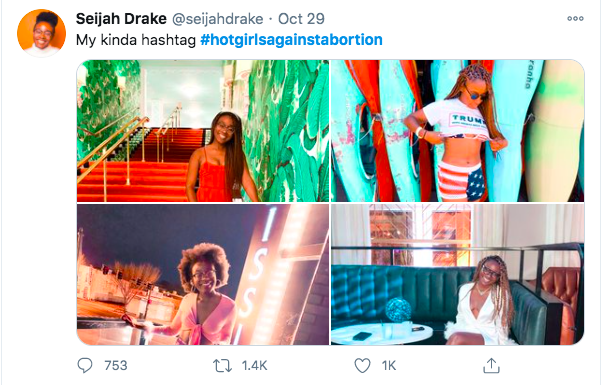
Task: Click the @seijahdrake handle
Action: pyautogui.click(x=217, y=19)
